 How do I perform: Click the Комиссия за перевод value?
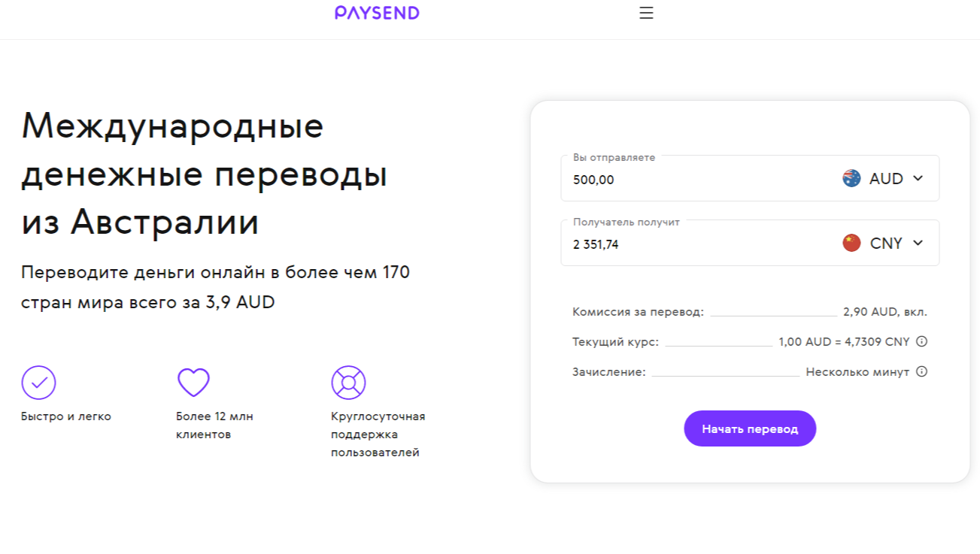click(885, 312)
